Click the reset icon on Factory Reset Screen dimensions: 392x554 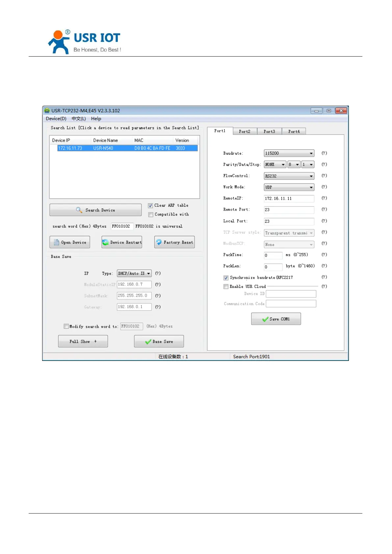(159, 242)
